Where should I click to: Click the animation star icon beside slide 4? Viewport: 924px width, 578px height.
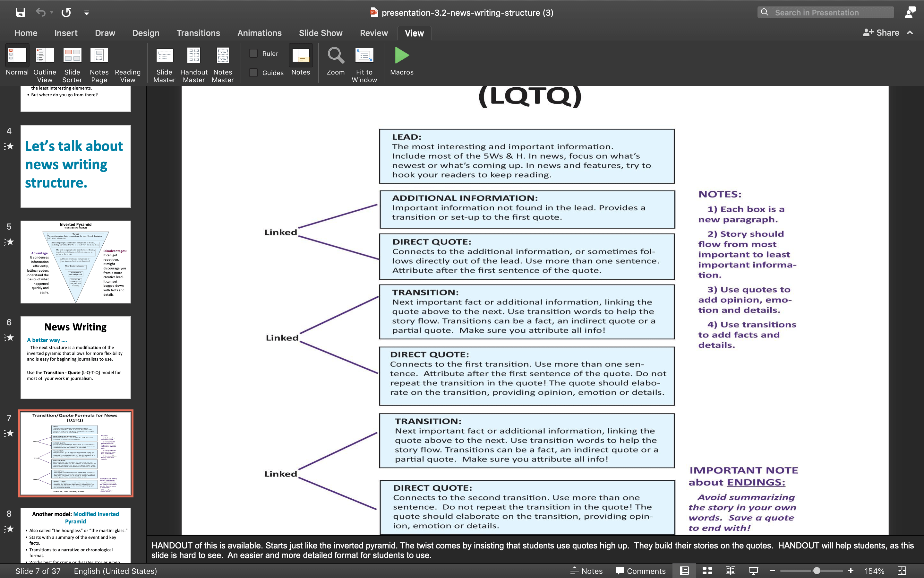pyautogui.click(x=9, y=146)
